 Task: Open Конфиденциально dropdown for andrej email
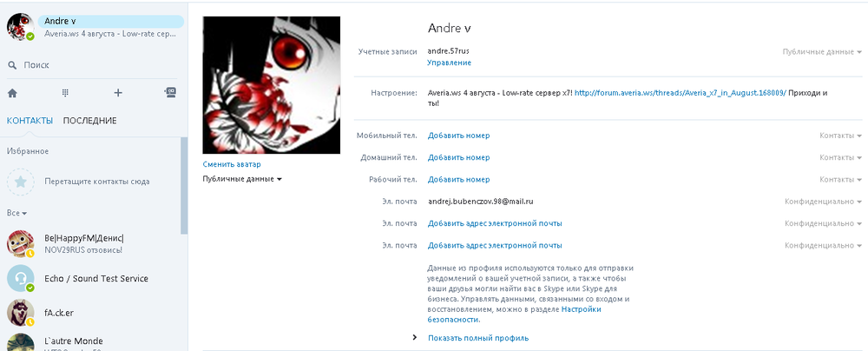tap(823, 202)
